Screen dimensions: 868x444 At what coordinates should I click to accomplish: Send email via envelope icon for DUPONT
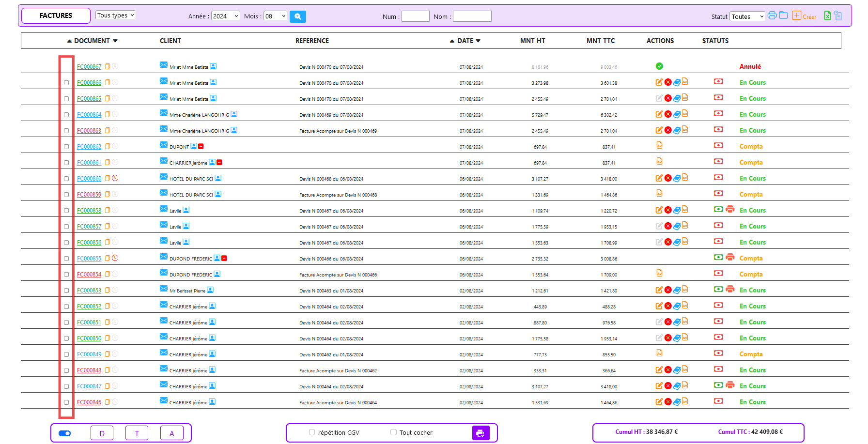click(164, 145)
